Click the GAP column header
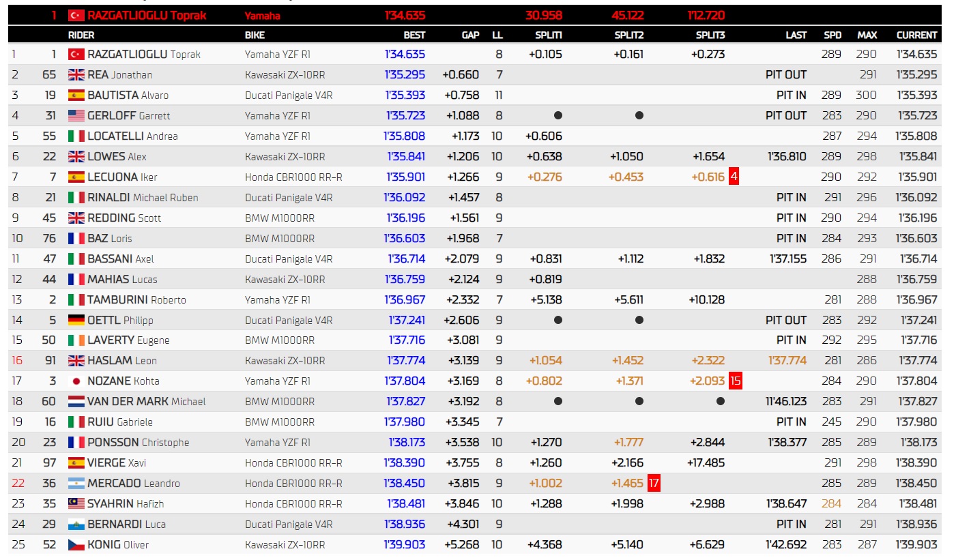This screenshot has width=956, height=560. [471, 35]
